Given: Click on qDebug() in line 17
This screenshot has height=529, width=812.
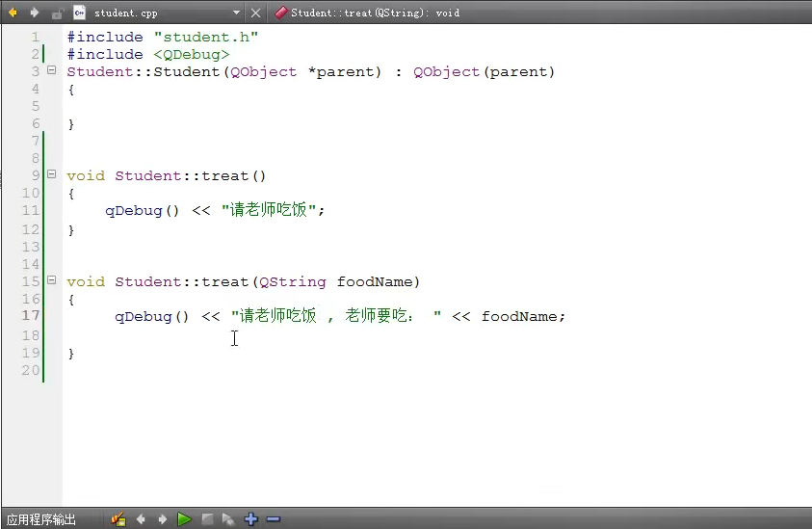Looking at the screenshot, I should coord(152,317).
